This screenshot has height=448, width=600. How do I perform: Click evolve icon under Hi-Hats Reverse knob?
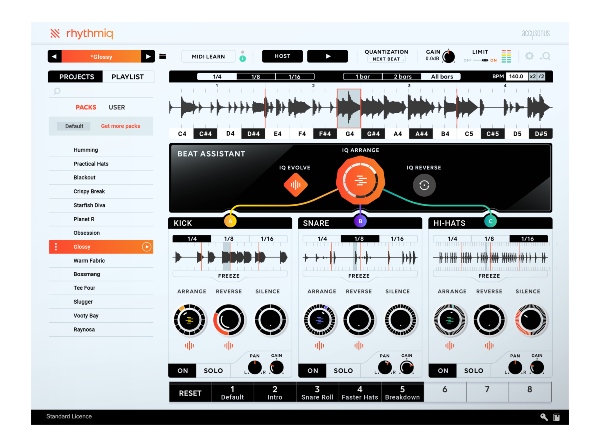coord(489,346)
